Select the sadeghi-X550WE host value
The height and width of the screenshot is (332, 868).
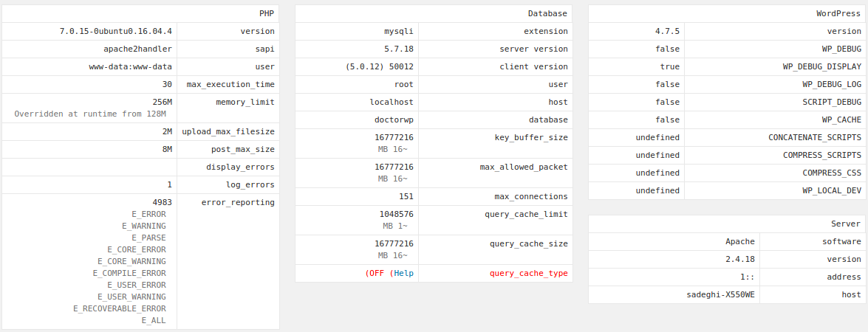click(x=721, y=294)
